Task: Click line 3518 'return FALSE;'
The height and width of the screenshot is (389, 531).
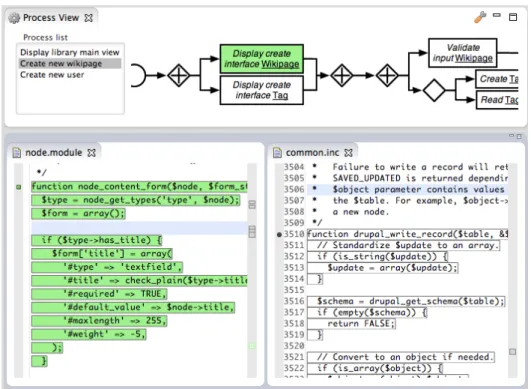Action: coord(352,324)
